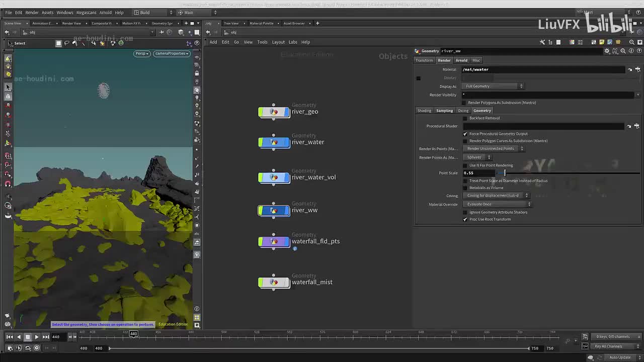Toggle Metaballs as Volume checkbox
The height and width of the screenshot is (362, 644).
point(465,188)
